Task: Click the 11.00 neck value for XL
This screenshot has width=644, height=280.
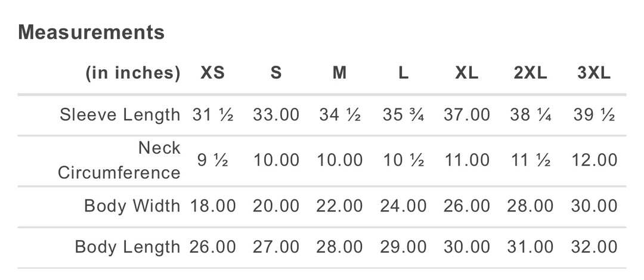Action: click(x=467, y=160)
